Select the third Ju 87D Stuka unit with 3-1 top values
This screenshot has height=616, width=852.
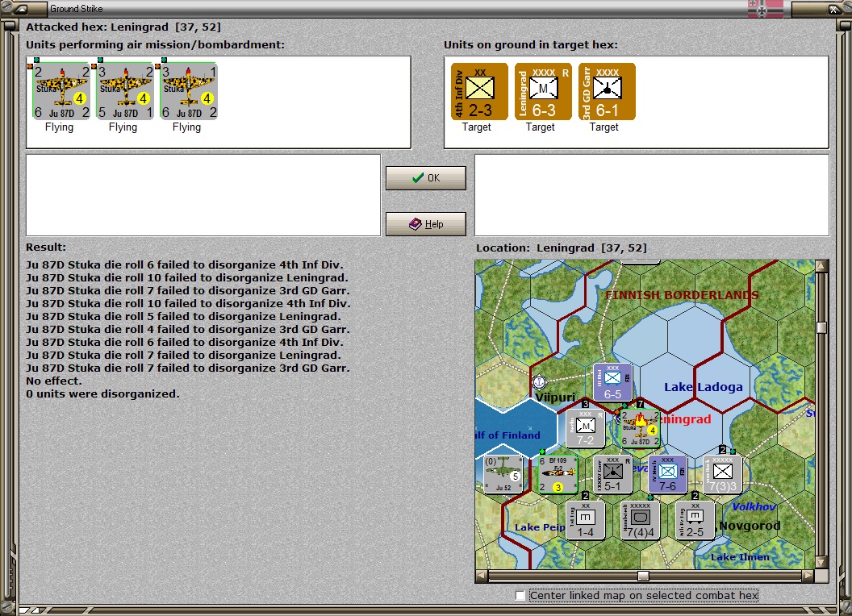(x=189, y=91)
